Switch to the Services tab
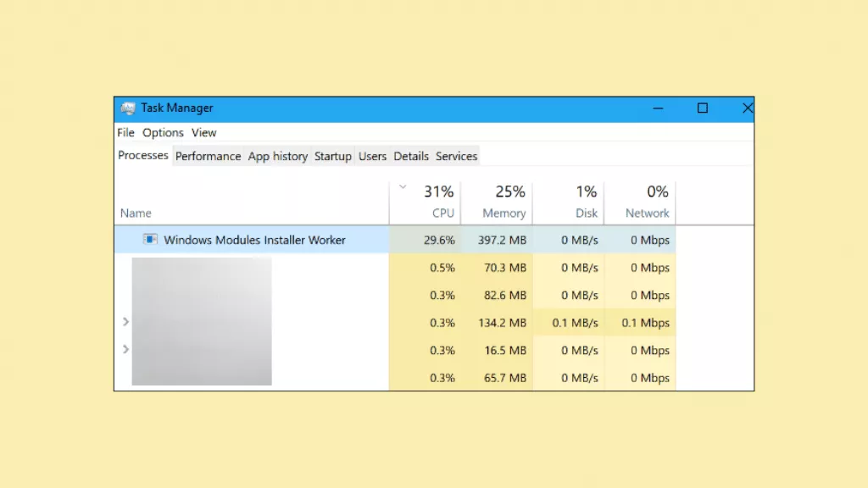 [456, 157]
